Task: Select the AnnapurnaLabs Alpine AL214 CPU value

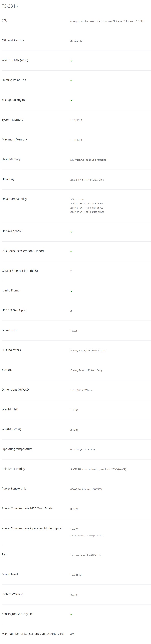Action: pos(107,21)
